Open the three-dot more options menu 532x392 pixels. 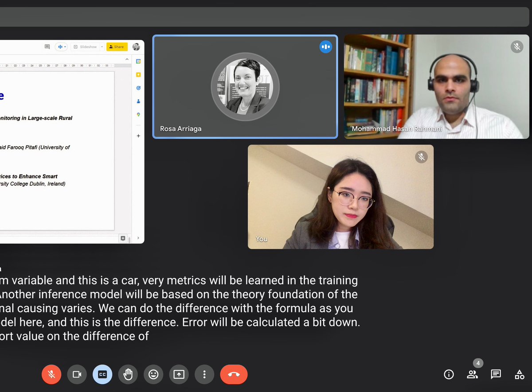point(204,374)
